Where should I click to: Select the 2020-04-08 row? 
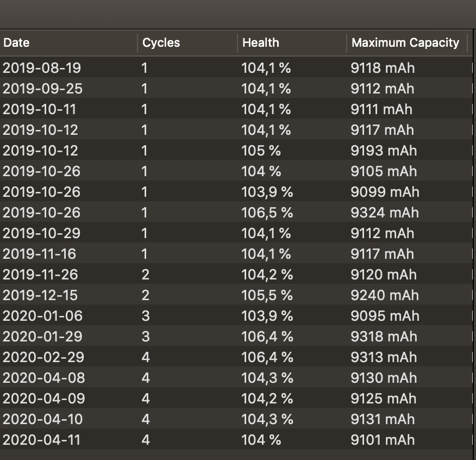236,377
